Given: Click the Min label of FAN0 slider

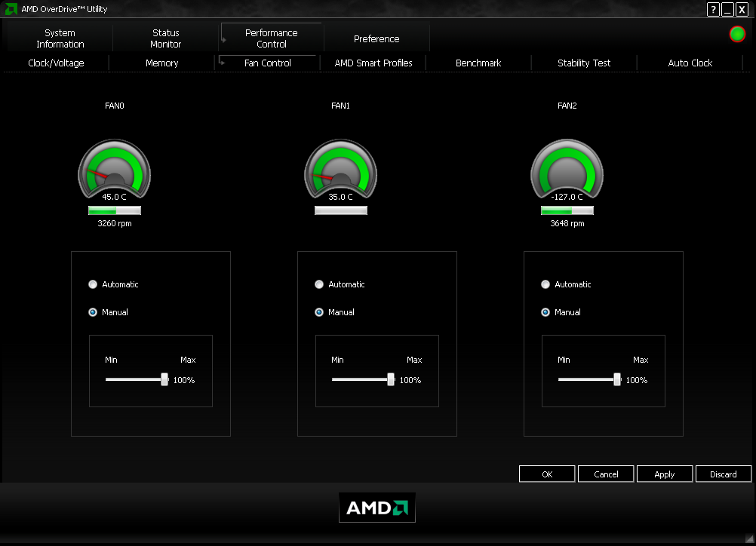Looking at the screenshot, I should pyautogui.click(x=111, y=360).
